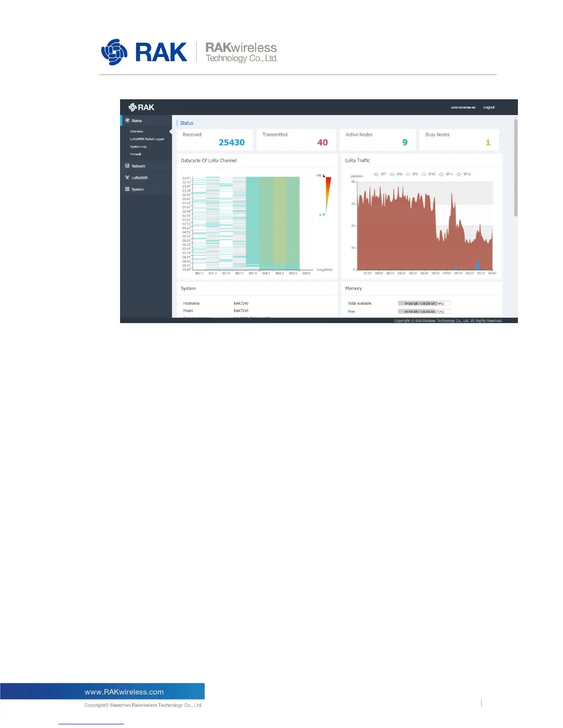Toggle SF9 legend marker
Image resolution: width=563 pixels, height=728 pixels.
coord(408,174)
